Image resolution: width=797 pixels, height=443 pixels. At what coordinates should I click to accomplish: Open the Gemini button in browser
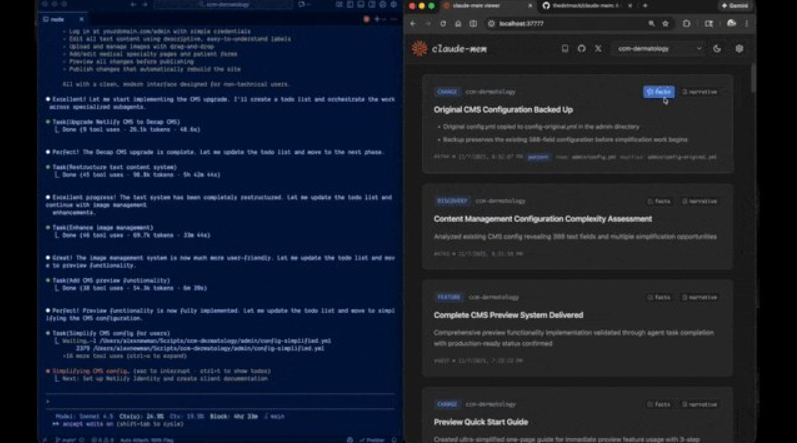click(x=735, y=6)
